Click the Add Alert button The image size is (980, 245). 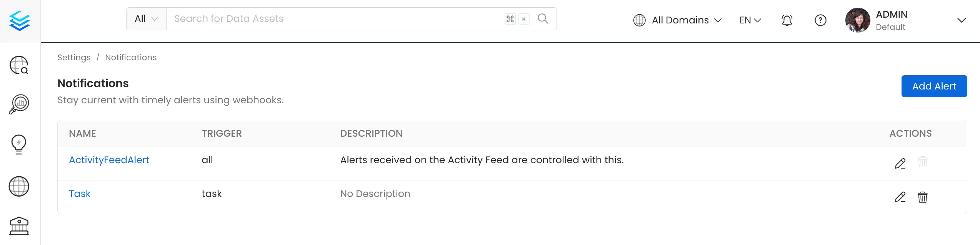[934, 86]
